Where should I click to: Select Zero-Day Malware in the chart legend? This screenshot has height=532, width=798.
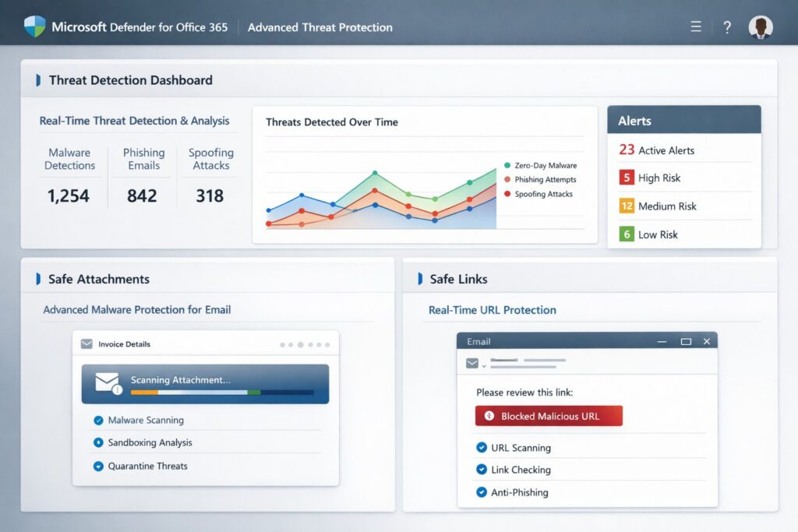(x=546, y=165)
